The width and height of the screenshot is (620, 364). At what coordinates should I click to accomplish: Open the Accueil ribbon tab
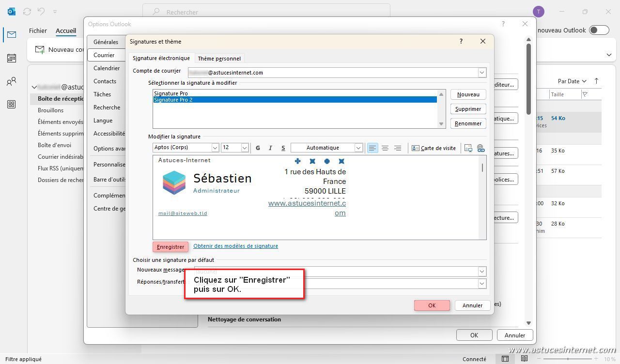pos(66,30)
